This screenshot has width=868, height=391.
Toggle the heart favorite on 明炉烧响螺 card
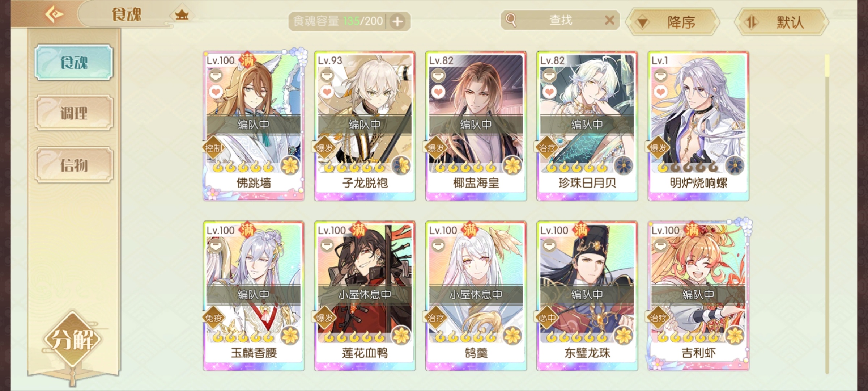click(x=660, y=92)
